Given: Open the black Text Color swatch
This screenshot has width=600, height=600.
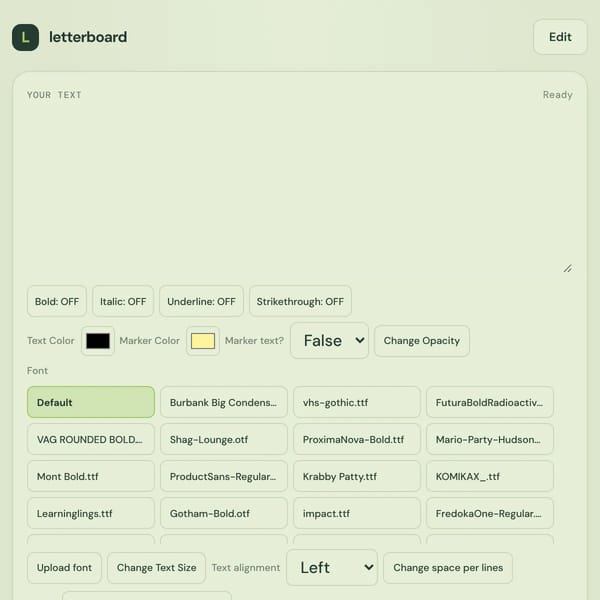Looking at the screenshot, I should click(x=98, y=341).
